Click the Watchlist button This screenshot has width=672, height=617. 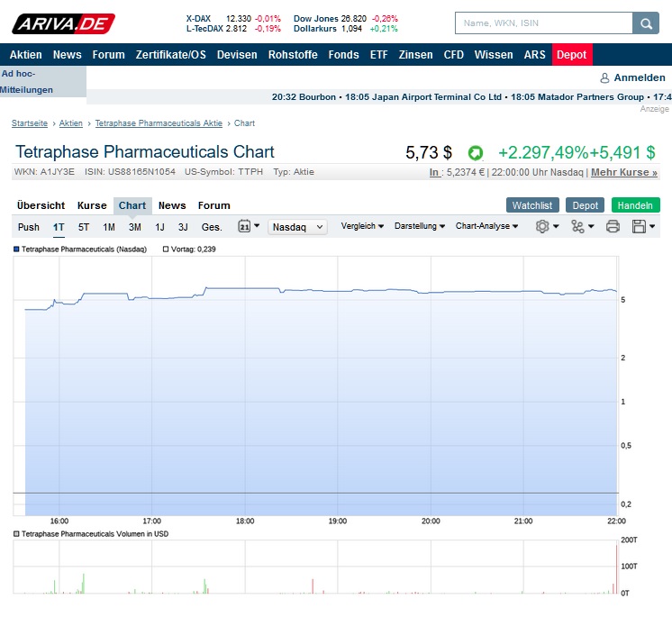(x=532, y=205)
